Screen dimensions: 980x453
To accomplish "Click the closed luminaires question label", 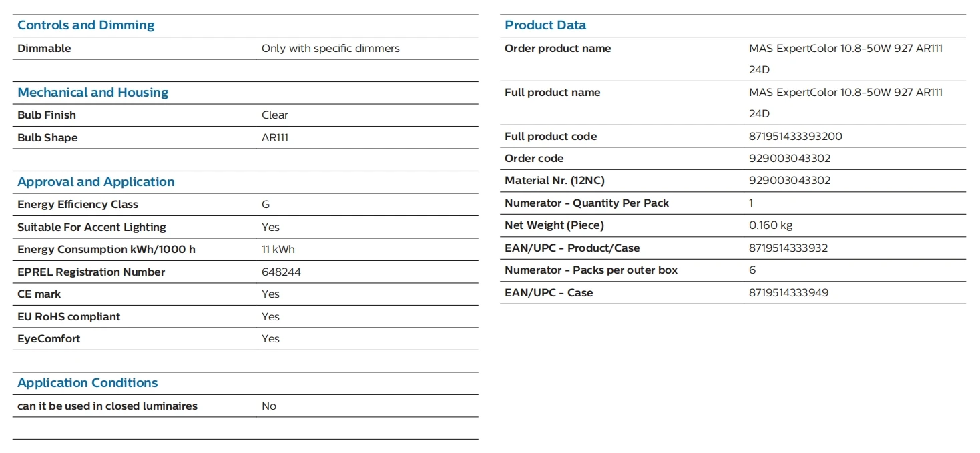I will point(107,406).
